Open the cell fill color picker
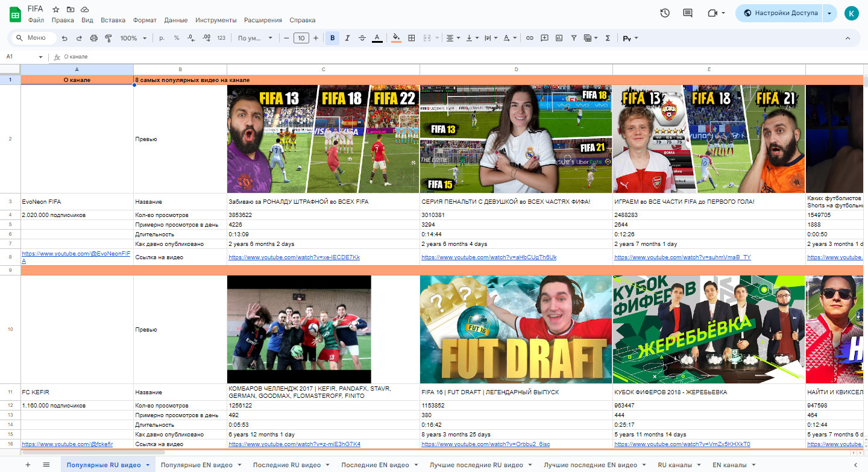 [x=396, y=38]
